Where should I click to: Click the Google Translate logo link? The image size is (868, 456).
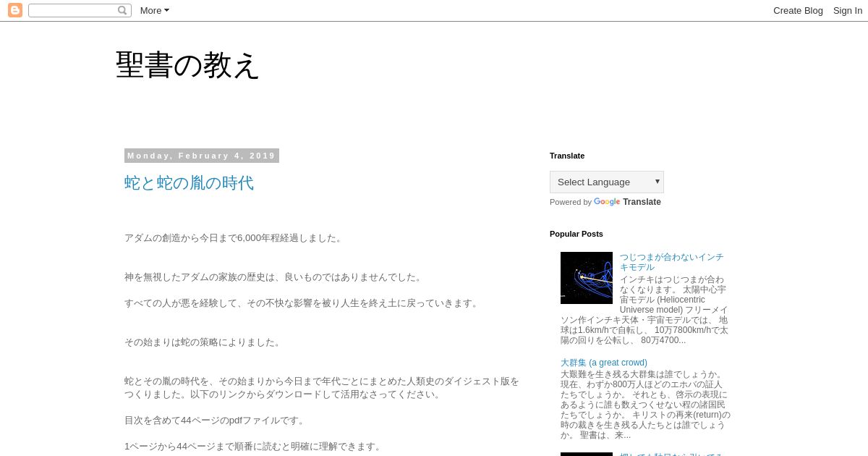tap(627, 202)
